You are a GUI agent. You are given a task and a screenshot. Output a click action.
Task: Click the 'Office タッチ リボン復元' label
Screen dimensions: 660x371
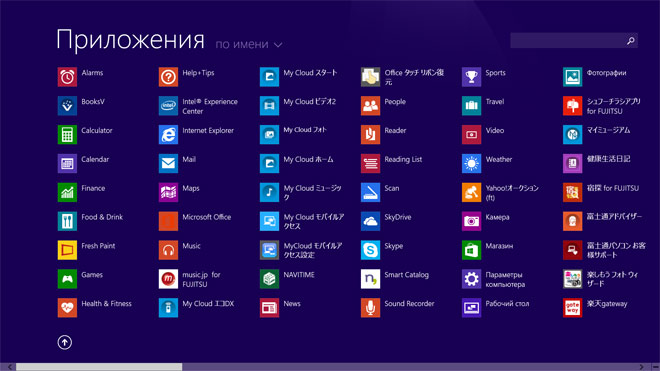(414, 77)
